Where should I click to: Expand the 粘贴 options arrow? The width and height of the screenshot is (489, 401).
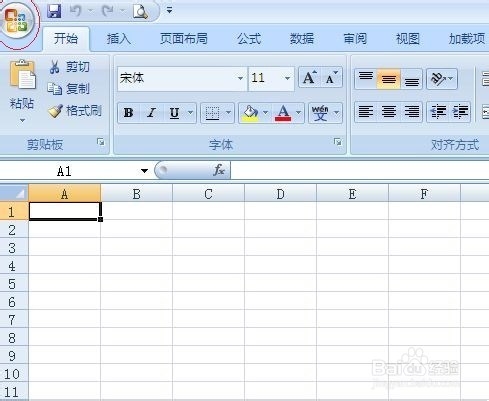click(22, 120)
